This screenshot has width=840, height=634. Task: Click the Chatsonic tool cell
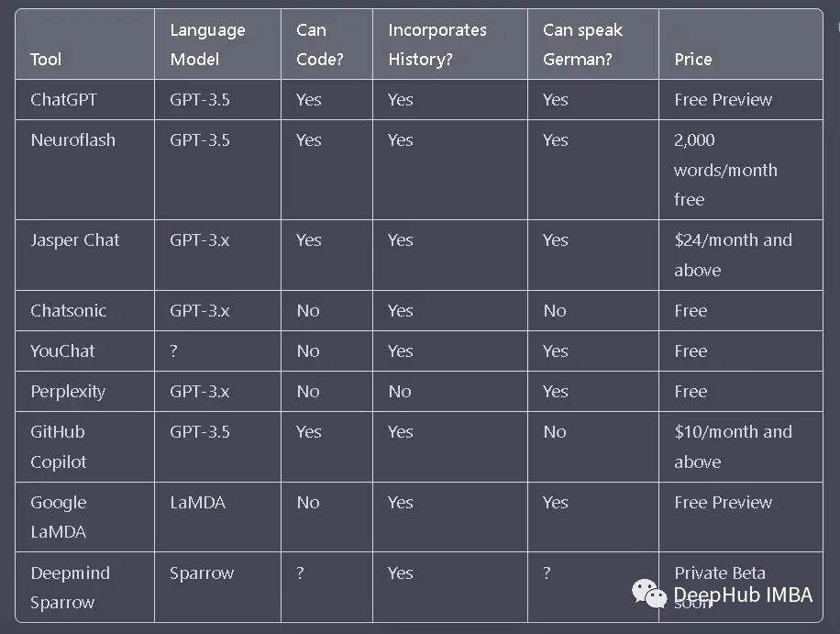pos(68,311)
